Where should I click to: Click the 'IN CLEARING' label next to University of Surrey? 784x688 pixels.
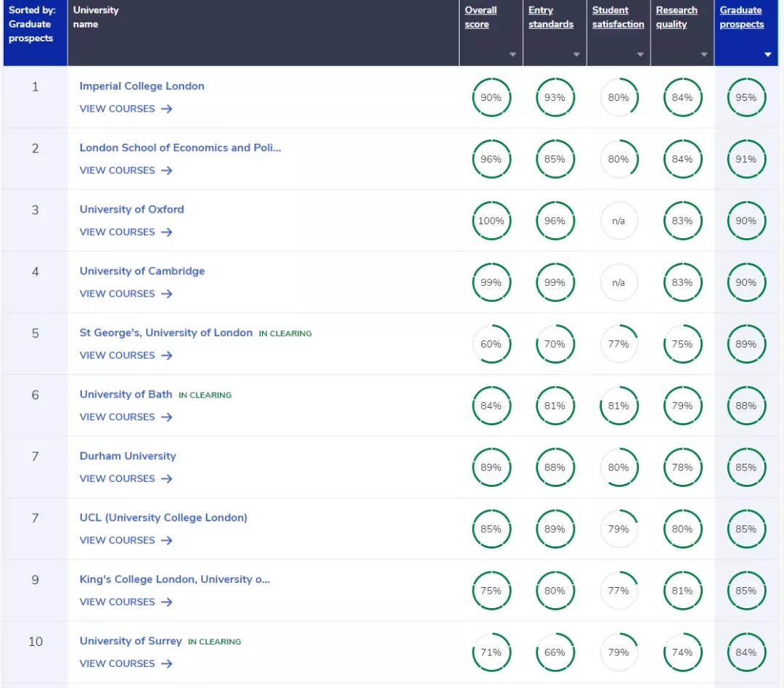point(214,642)
